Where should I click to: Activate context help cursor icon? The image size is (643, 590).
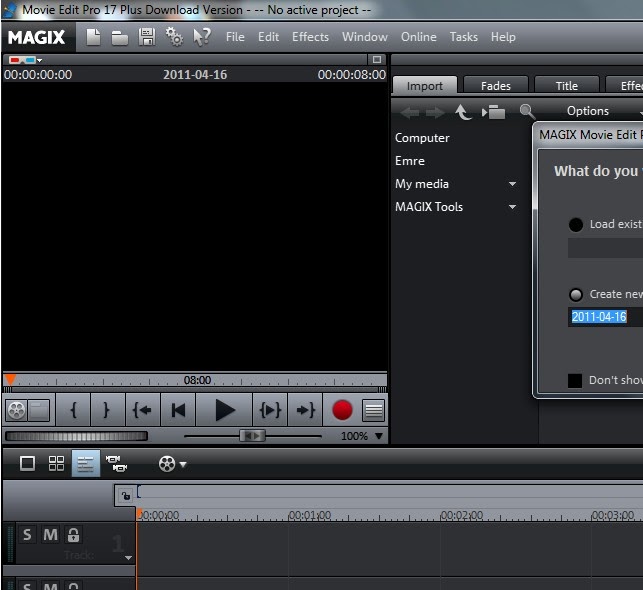click(202, 37)
